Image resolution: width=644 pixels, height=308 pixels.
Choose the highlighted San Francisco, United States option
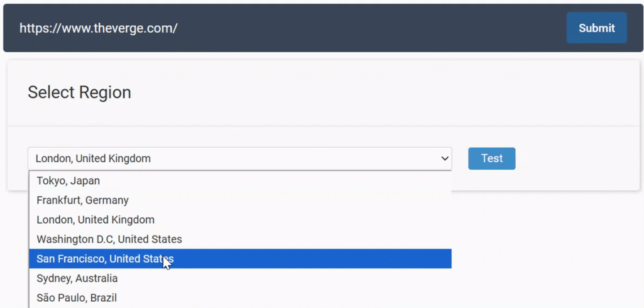click(105, 259)
